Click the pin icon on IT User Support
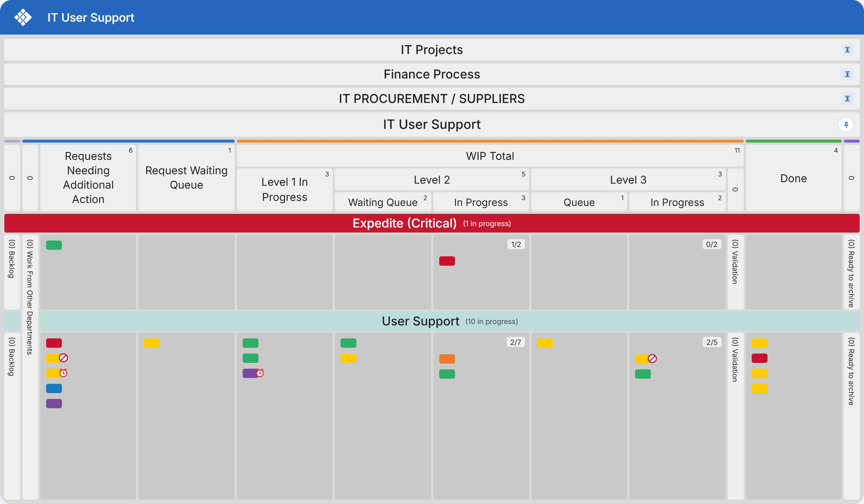This screenshot has width=864, height=504. click(846, 125)
